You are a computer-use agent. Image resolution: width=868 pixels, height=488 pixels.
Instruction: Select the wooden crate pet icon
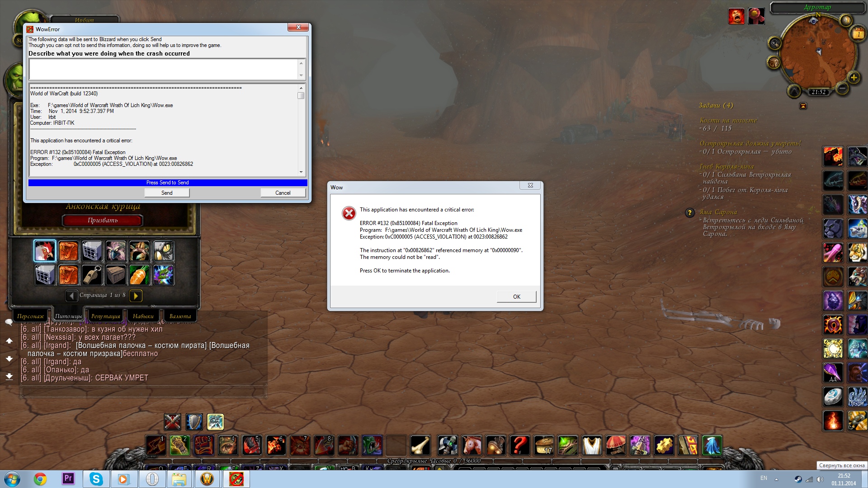116,275
